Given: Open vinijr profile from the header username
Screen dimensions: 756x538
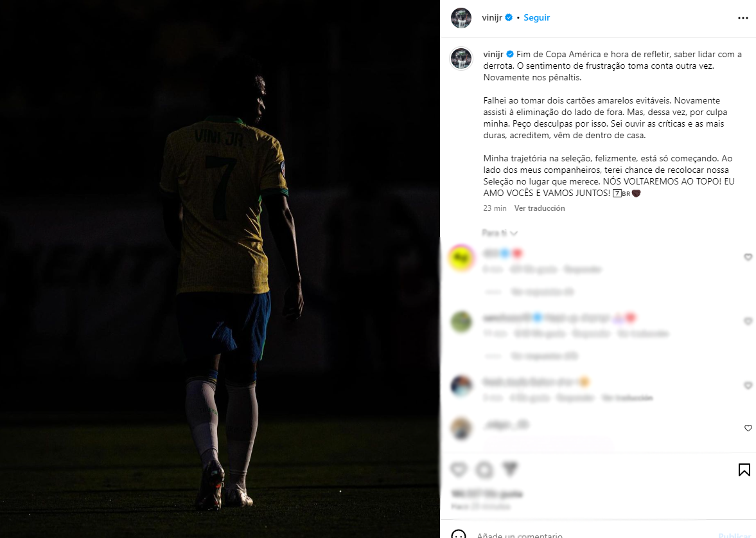Looking at the screenshot, I should click(x=492, y=17).
